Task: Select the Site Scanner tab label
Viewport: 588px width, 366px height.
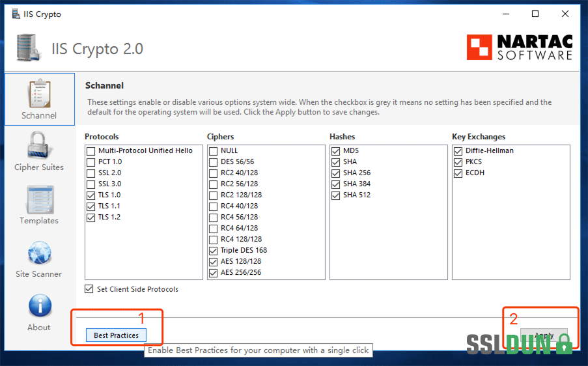Action: tap(38, 274)
